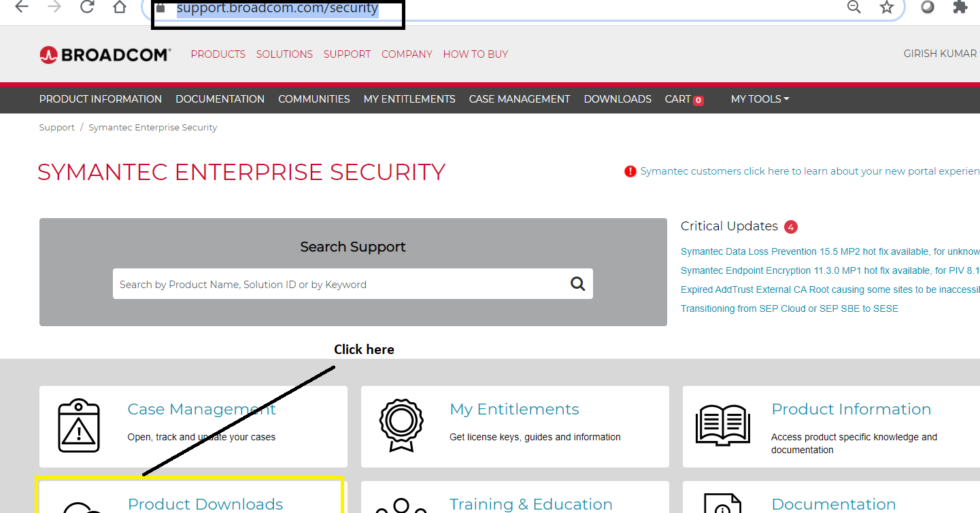980x513 pixels.
Task: Click the GIRISH KUMAR account name
Action: (x=940, y=54)
